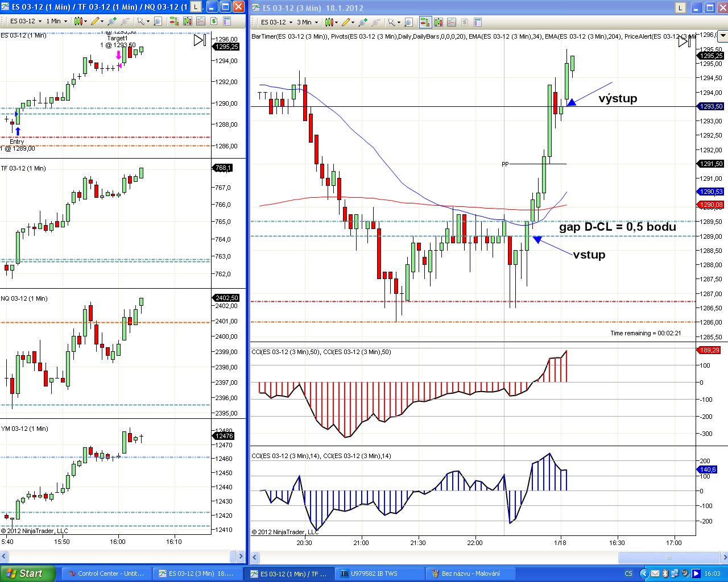Toggle Data Box magnifier in 1 Min window
728x582 pixels.
click(158, 21)
